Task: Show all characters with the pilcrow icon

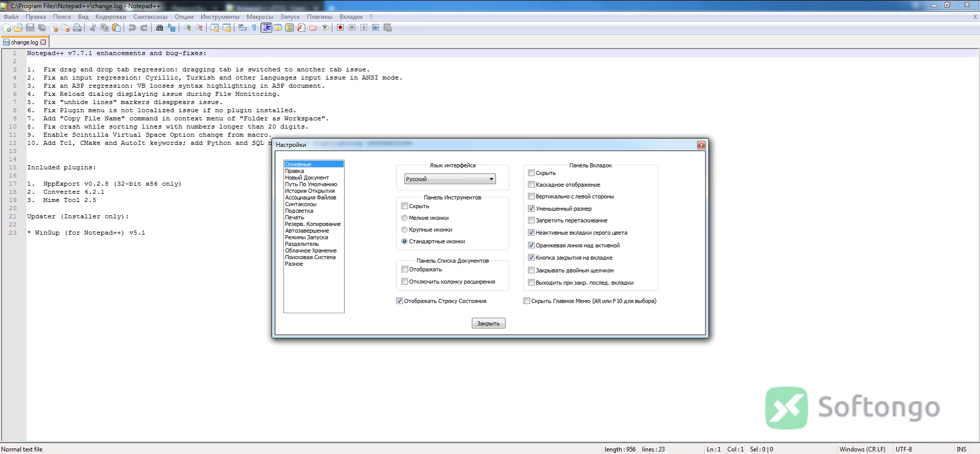Action: pyautogui.click(x=254, y=28)
